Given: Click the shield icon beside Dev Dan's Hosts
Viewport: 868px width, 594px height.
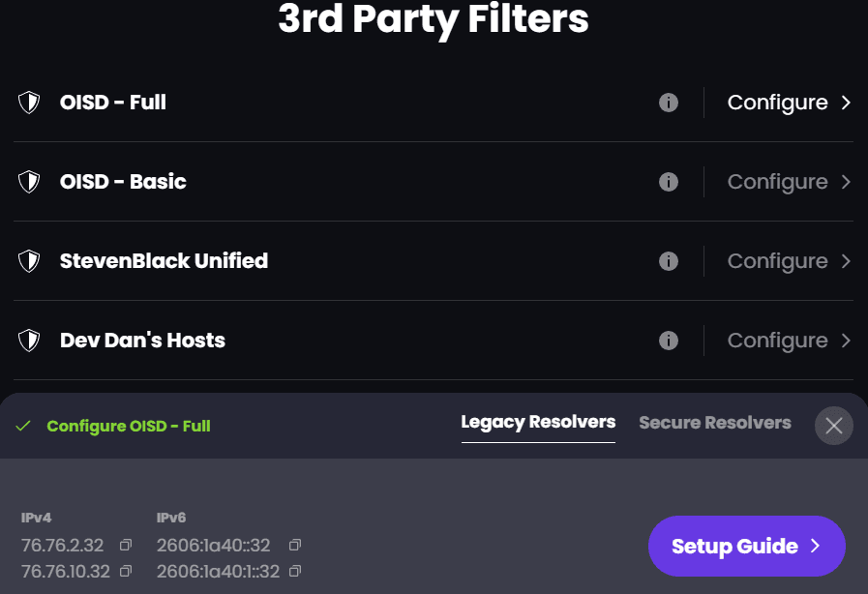Looking at the screenshot, I should tap(28, 340).
